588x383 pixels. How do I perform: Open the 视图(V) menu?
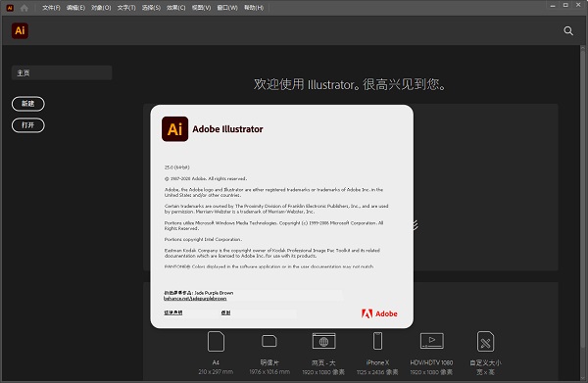point(201,8)
